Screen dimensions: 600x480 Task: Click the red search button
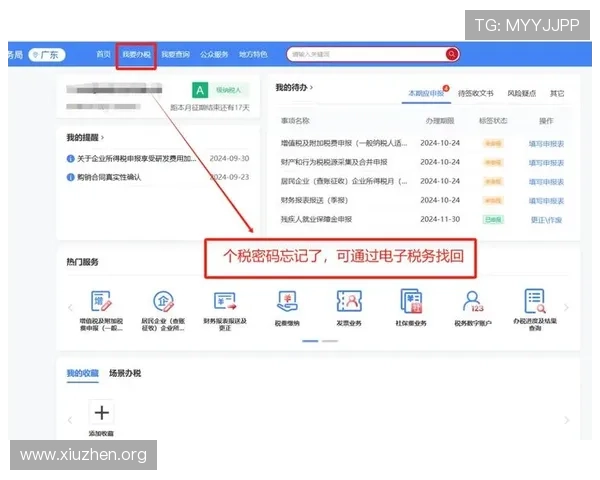point(452,54)
